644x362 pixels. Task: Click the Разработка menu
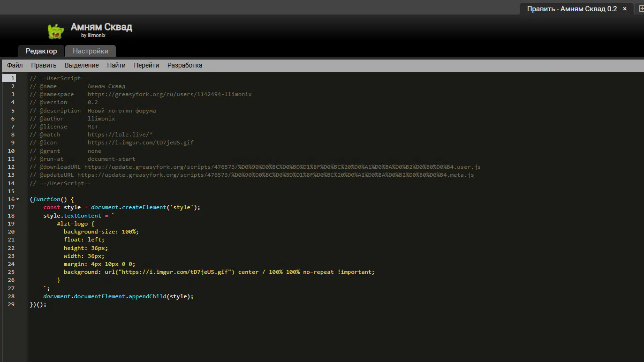[x=185, y=65]
